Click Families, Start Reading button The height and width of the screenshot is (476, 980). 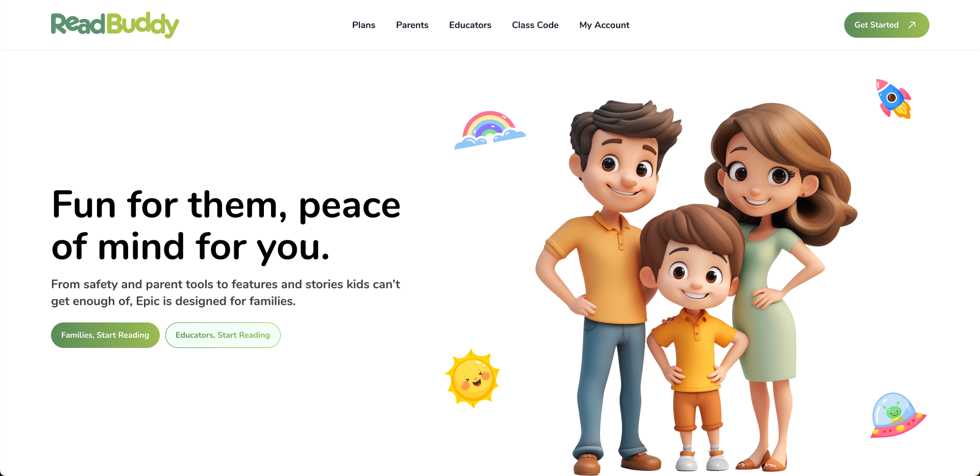point(105,335)
